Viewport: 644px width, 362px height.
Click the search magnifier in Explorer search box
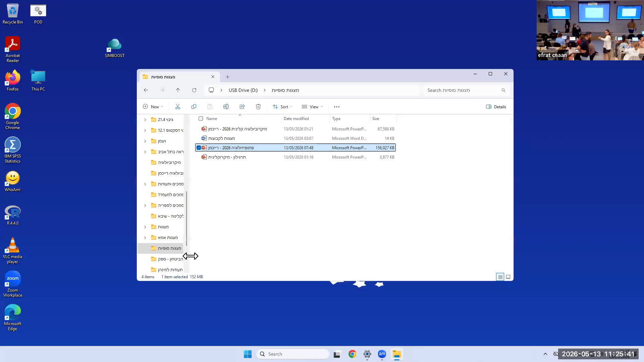[503, 90]
